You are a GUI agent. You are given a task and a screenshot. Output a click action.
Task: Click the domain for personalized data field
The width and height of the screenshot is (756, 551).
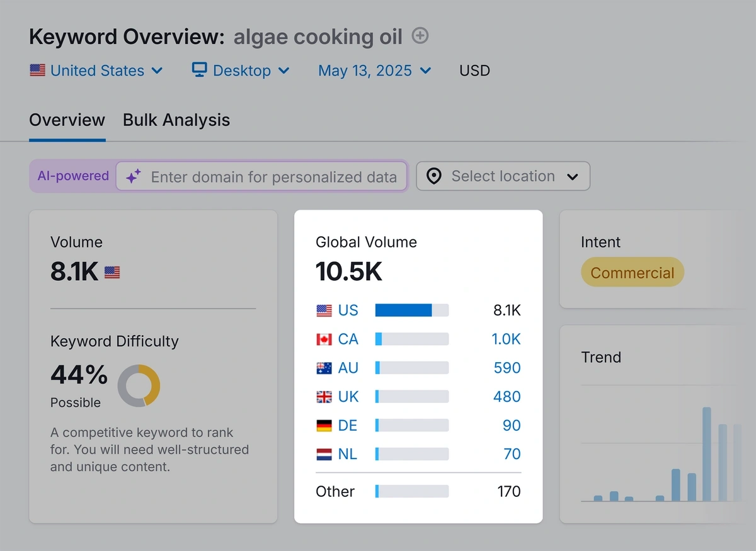point(261,177)
